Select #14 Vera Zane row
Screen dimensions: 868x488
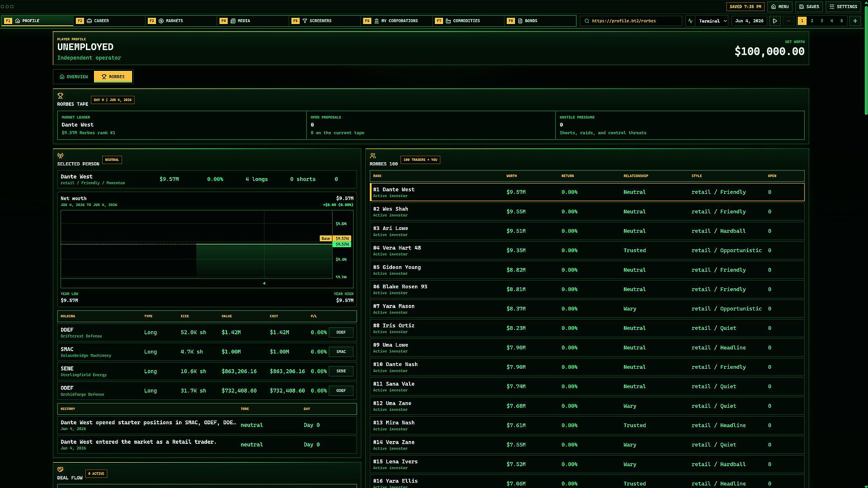pos(587,445)
